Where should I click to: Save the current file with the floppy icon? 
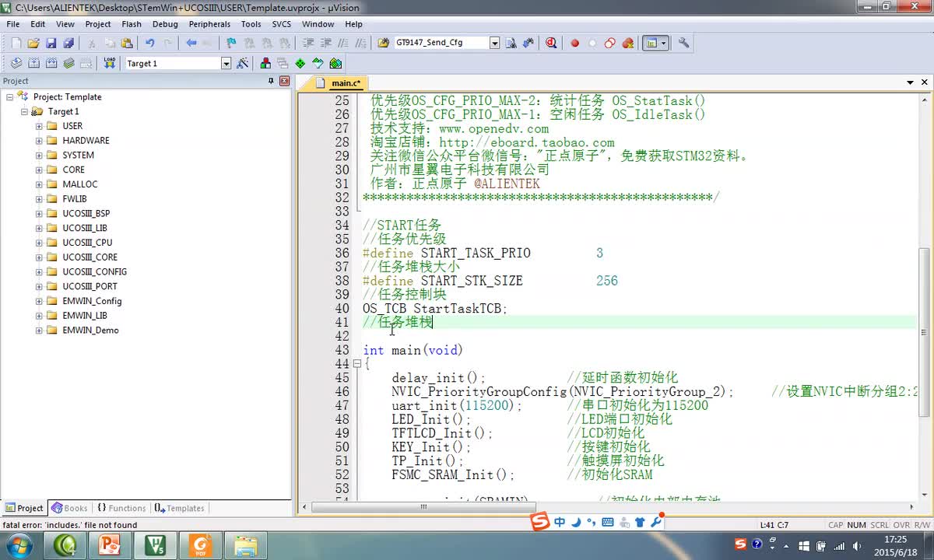point(51,44)
